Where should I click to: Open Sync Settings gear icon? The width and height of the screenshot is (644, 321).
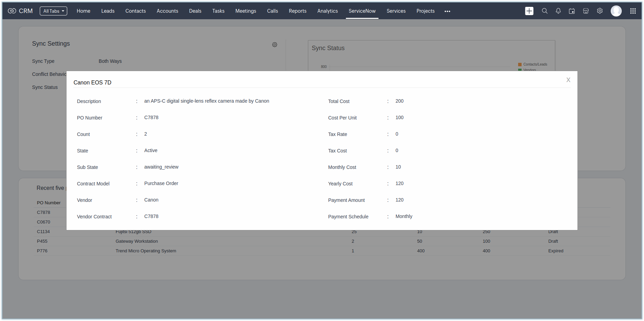pos(275,45)
